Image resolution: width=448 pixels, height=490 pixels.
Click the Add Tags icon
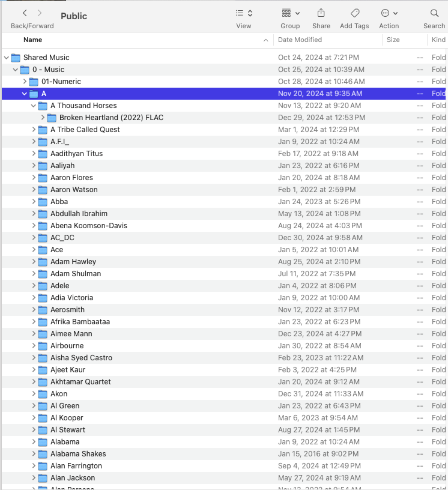[354, 13]
